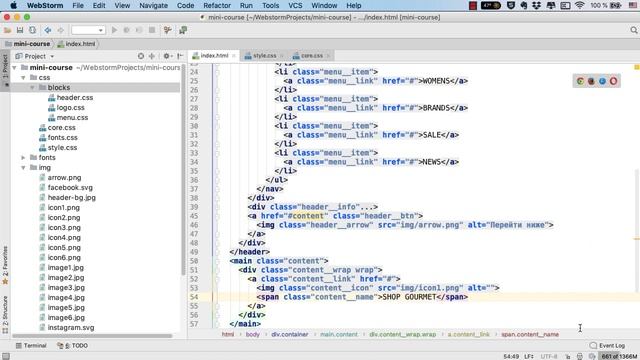
Task: Click the Stop square toolbar icon
Action: (x=152, y=30)
